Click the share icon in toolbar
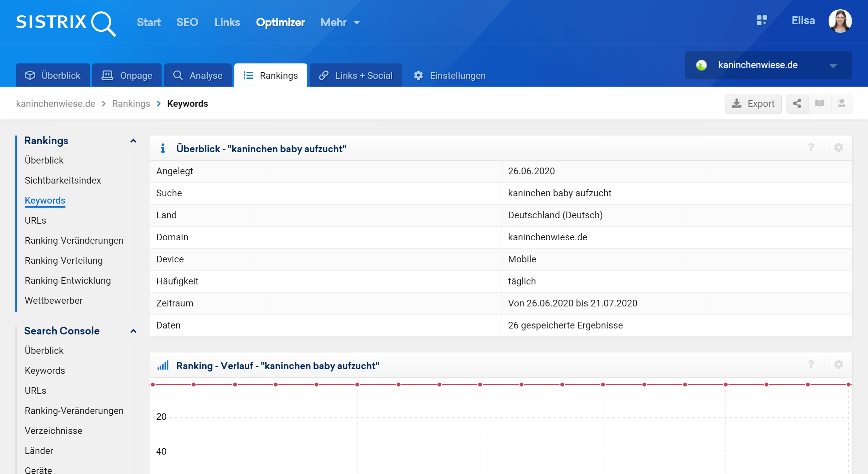Image resolution: width=868 pixels, height=474 pixels. coord(797,103)
